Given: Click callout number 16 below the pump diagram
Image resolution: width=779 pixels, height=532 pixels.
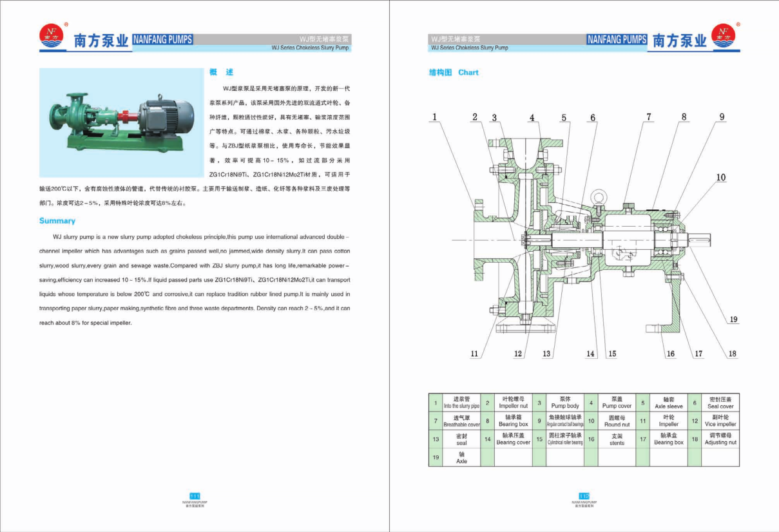Looking at the screenshot, I should click(670, 354).
